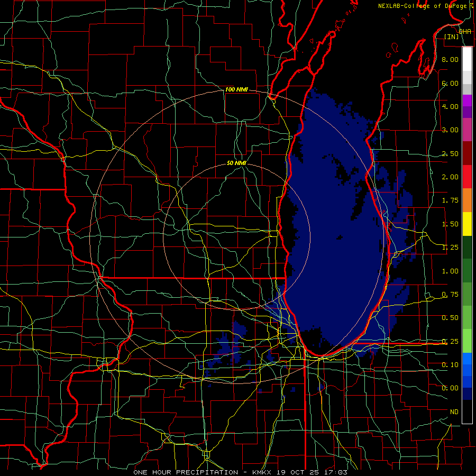Click the 0.25 legend value
476x476 pixels.
pyautogui.click(x=450, y=342)
